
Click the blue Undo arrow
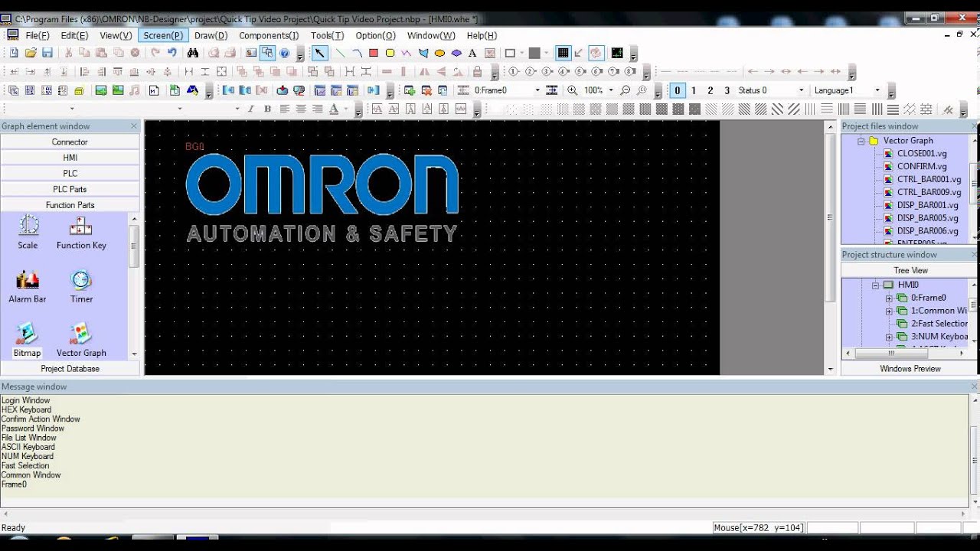coord(172,53)
